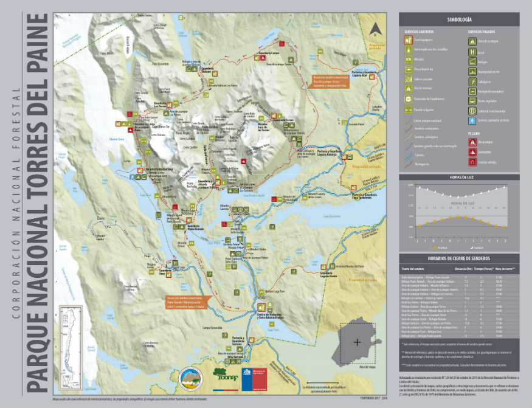Click the Refugio legend icon
532x408 pixels.
pos(472,62)
